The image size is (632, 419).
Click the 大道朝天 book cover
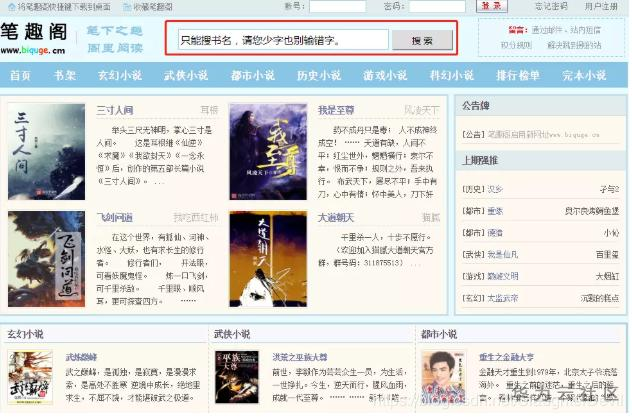point(268,259)
